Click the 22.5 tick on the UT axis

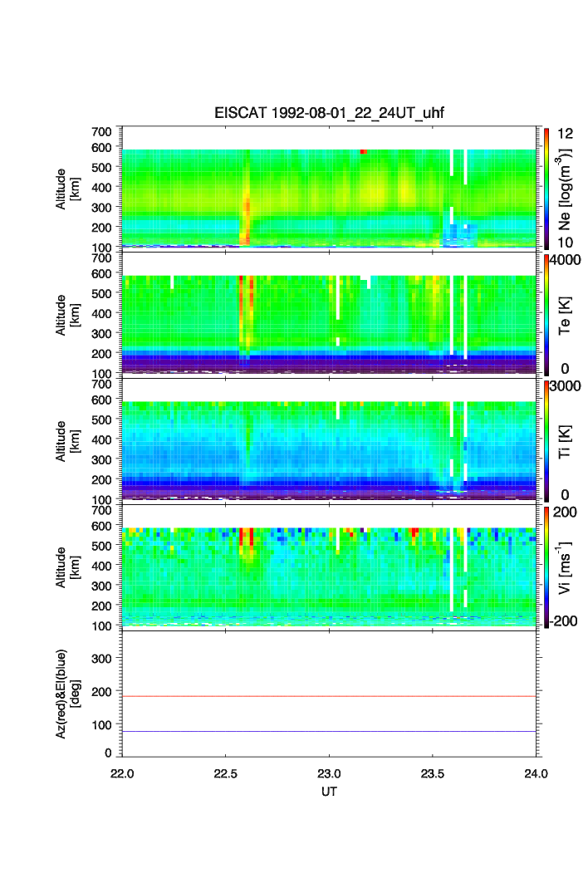pos(225,773)
